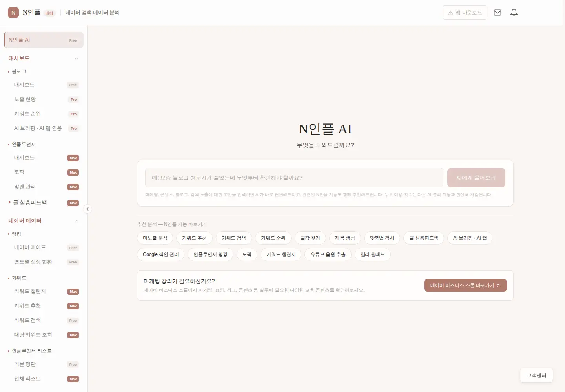Select the AI 브리핑 · AI 탭 chip
Viewport: 565px width, 392px height.
coord(470,238)
